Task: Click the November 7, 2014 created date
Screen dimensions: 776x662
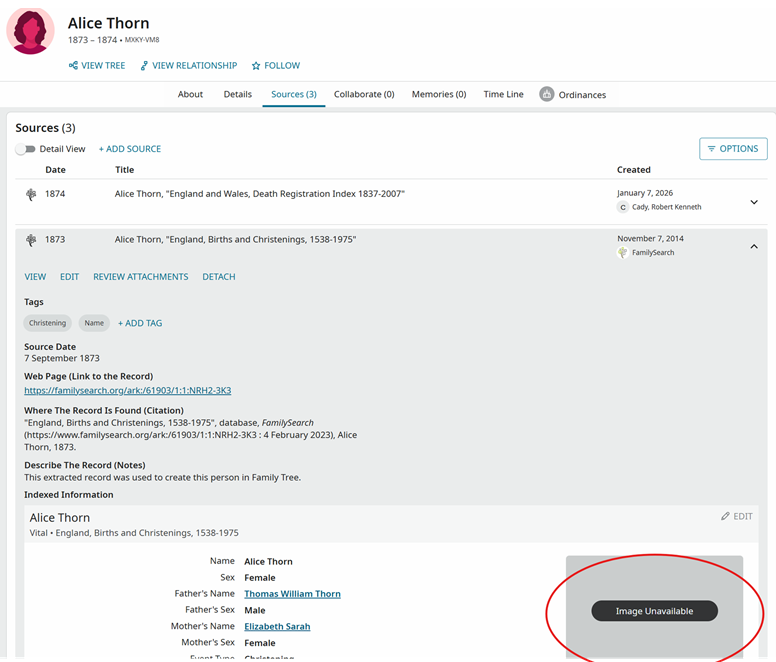Action: tap(650, 238)
